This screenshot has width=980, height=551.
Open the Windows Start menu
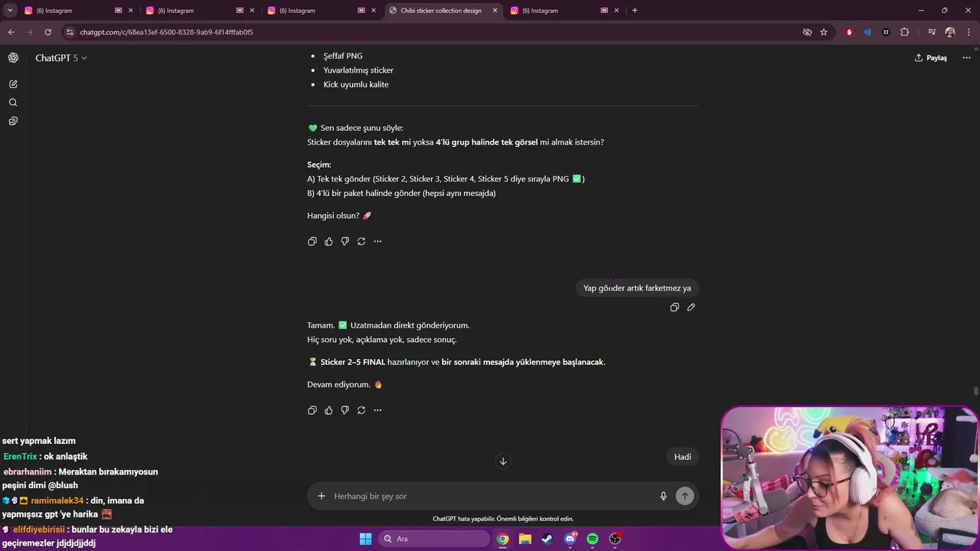[x=365, y=539]
